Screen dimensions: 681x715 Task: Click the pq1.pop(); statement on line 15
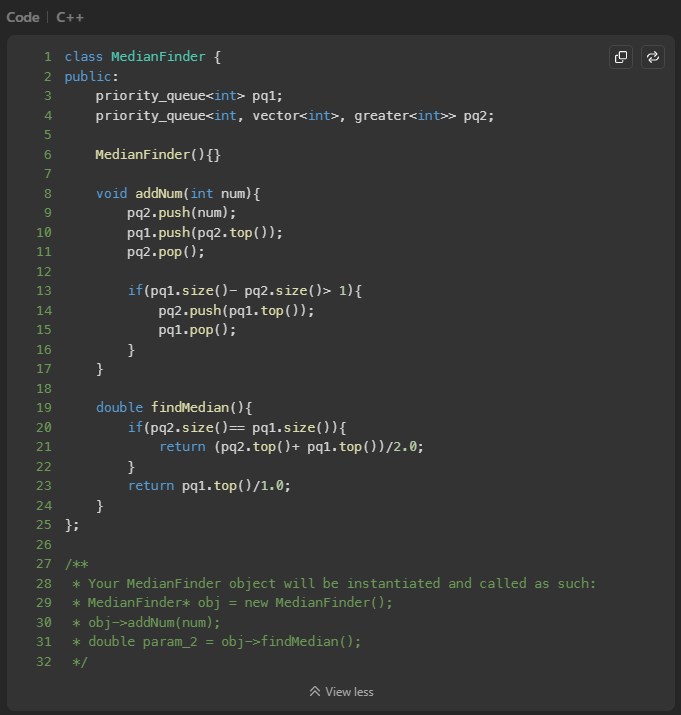(x=197, y=330)
